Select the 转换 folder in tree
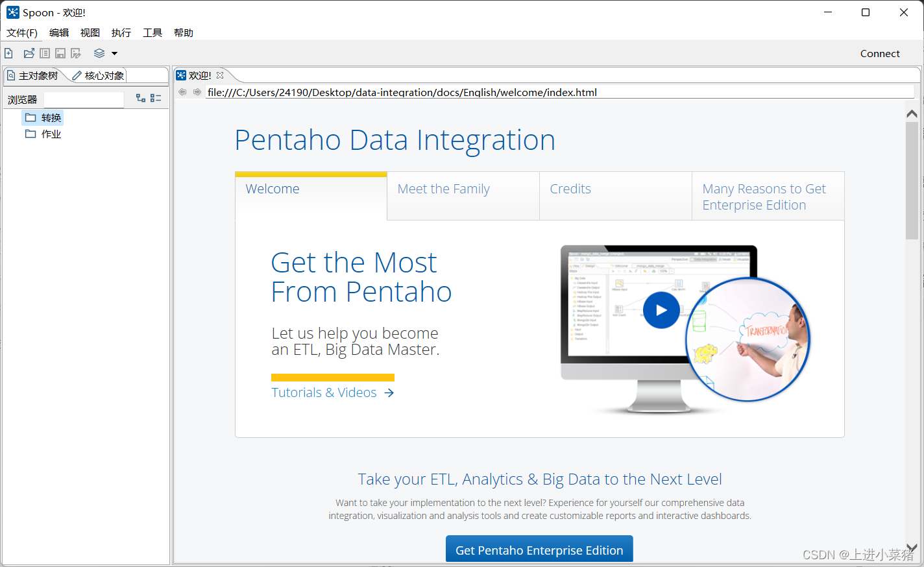 (43, 117)
